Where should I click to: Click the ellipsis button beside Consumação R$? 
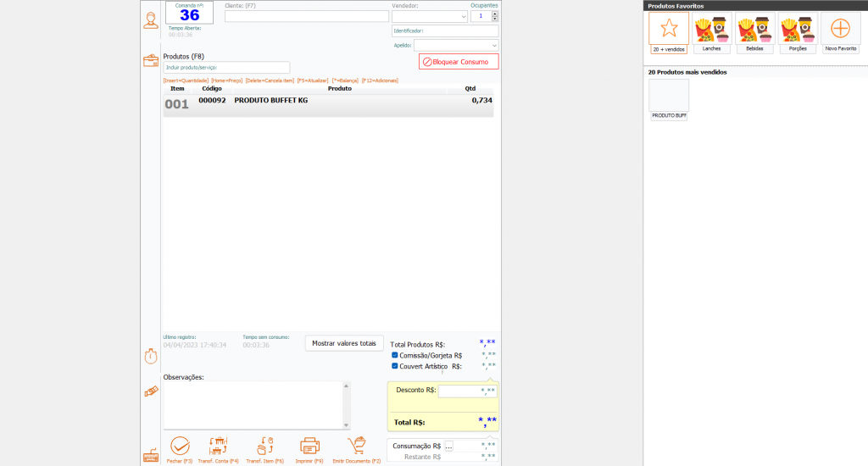pyautogui.click(x=449, y=446)
